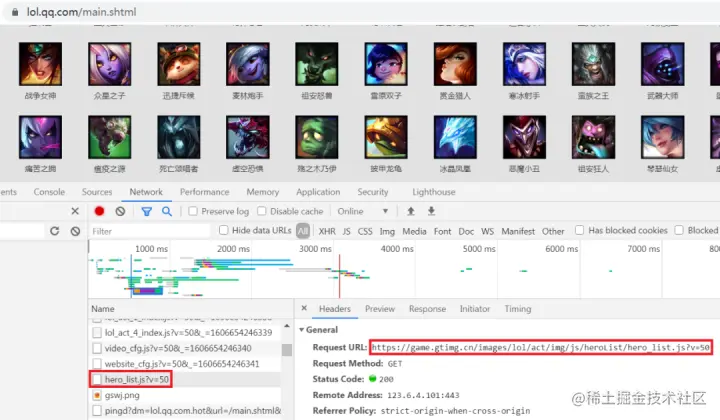The height and width of the screenshot is (420, 720).
Task: Tick checkbox next to video_cfg.js row
Action: tap(97, 348)
